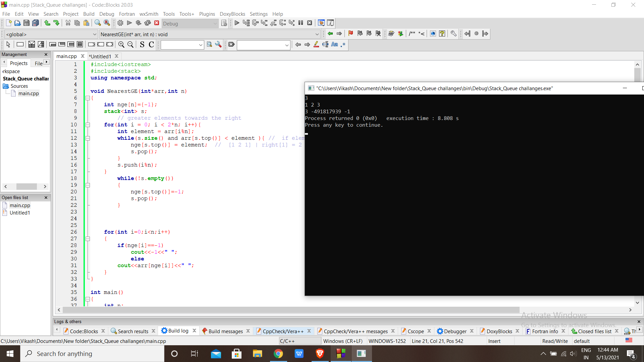Toggle the regex search option icon
Screen dimensions: 644x362
[x=343, y=45]
